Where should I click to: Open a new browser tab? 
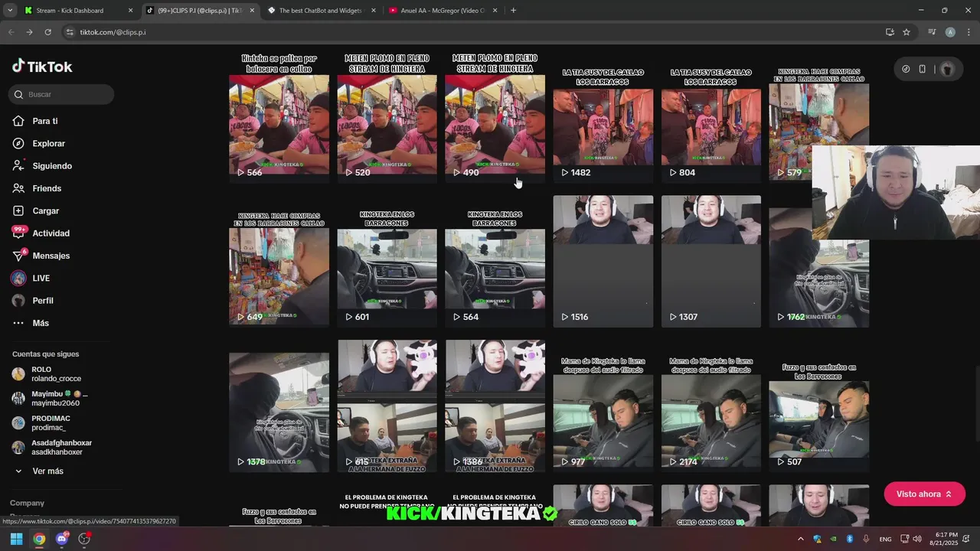[513, 11]
